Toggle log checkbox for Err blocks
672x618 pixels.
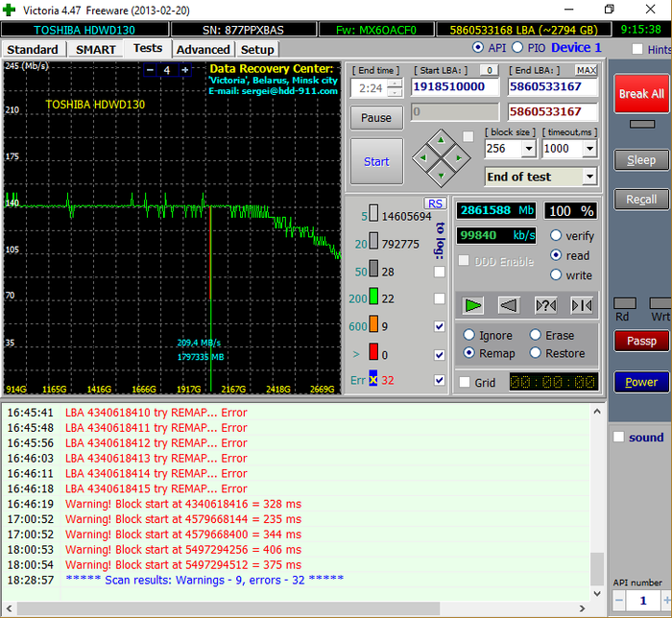coord(440,380)
